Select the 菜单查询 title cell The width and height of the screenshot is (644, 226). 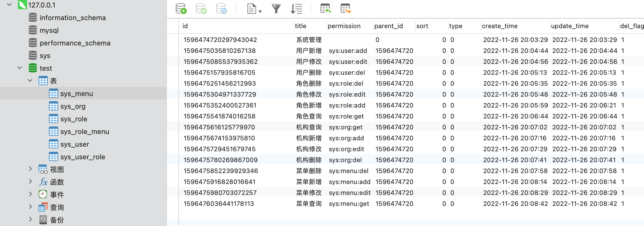[309, 204]
